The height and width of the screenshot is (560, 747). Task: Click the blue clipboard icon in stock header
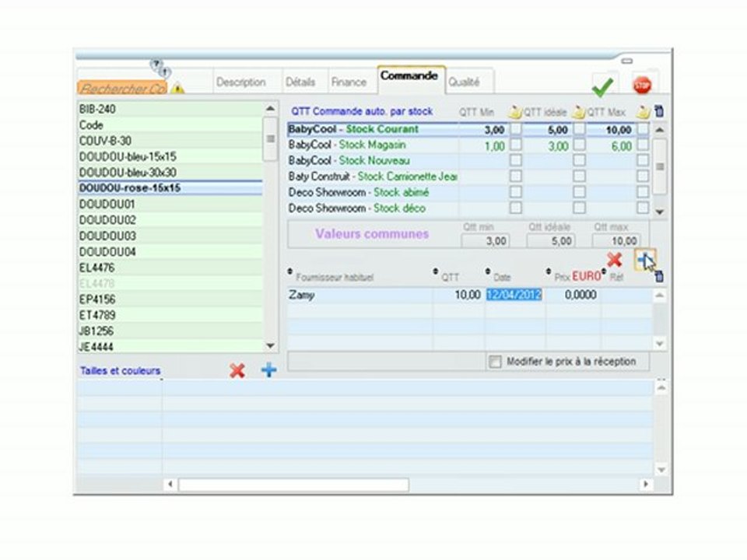(x=659, y=111)
